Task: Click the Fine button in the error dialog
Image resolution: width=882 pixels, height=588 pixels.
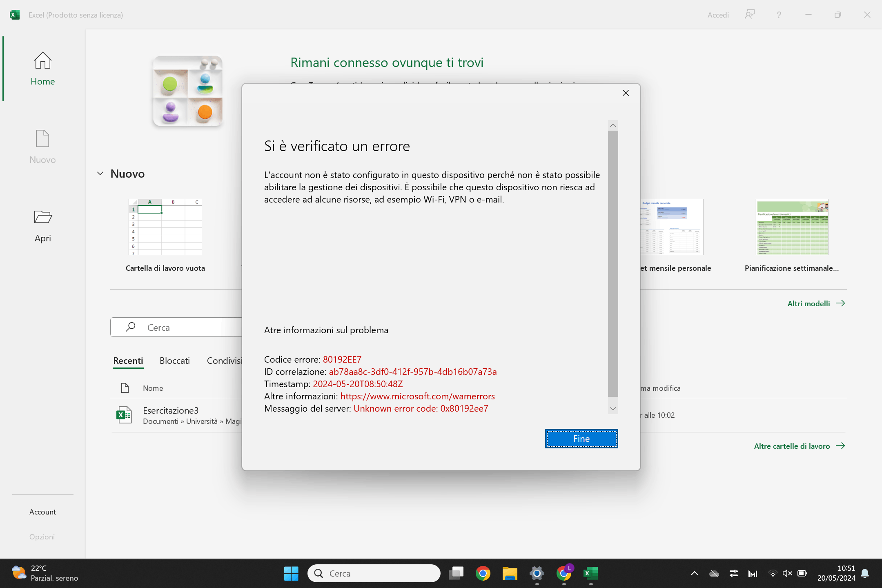Action: (x=581, y=439)
